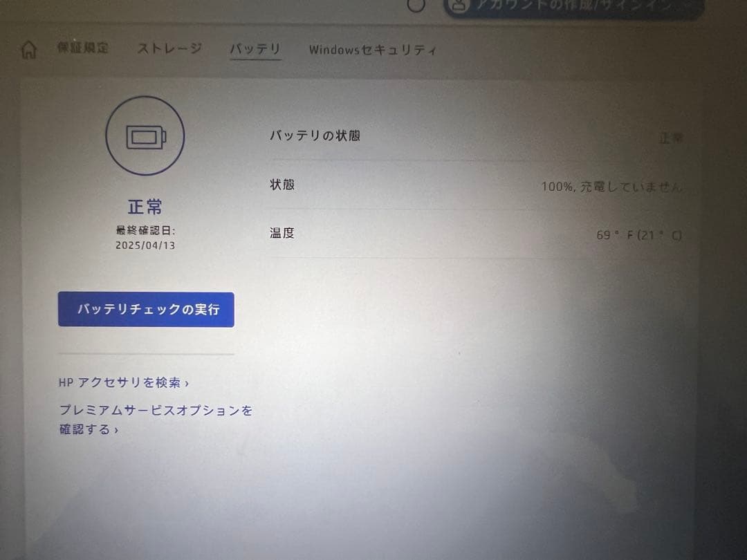The height and width of the screenshot is (560, 747).
Task: Re-select the active バッテリ tab
Action: (256, 48)
